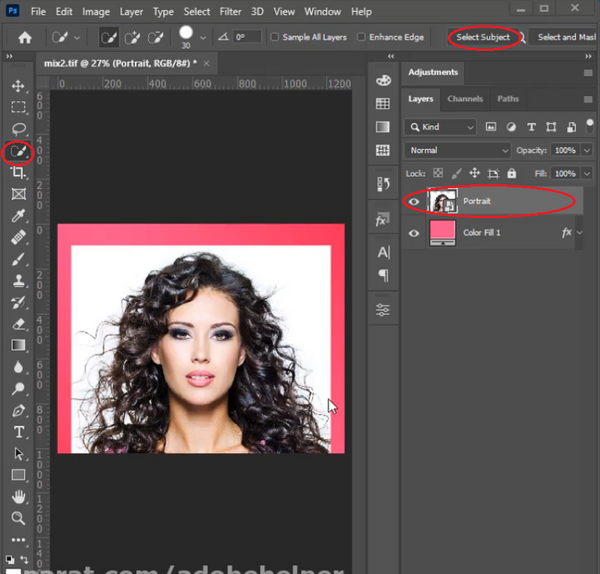This screenshot has height=574, width=600.
Task: Go to the Home screen
Action: (x=25, y=38)
